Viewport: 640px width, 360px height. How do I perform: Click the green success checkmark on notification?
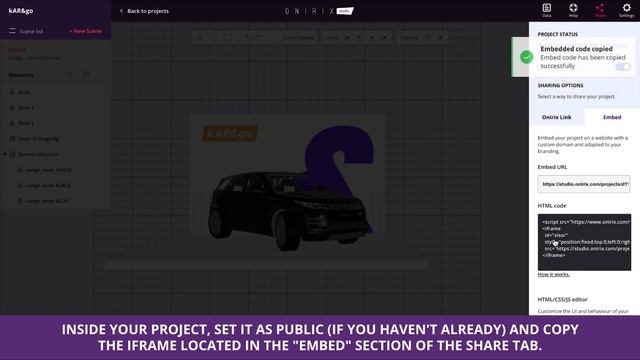pos(527,57)
